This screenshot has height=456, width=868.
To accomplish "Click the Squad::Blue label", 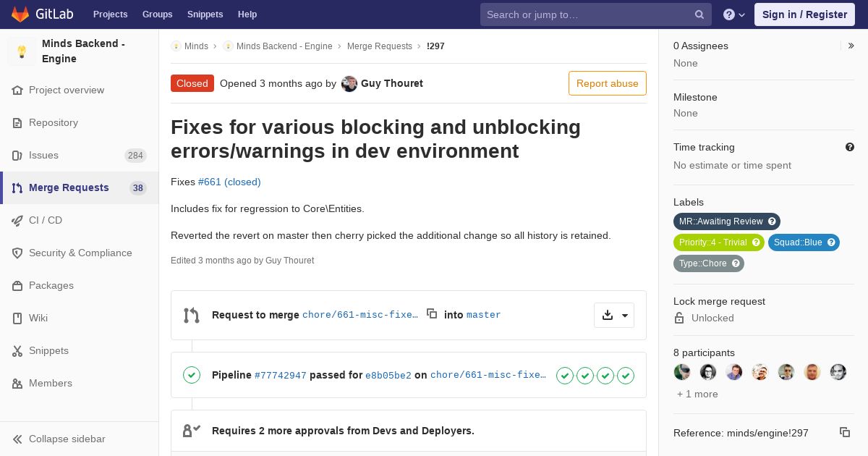I will coord(804,242).
